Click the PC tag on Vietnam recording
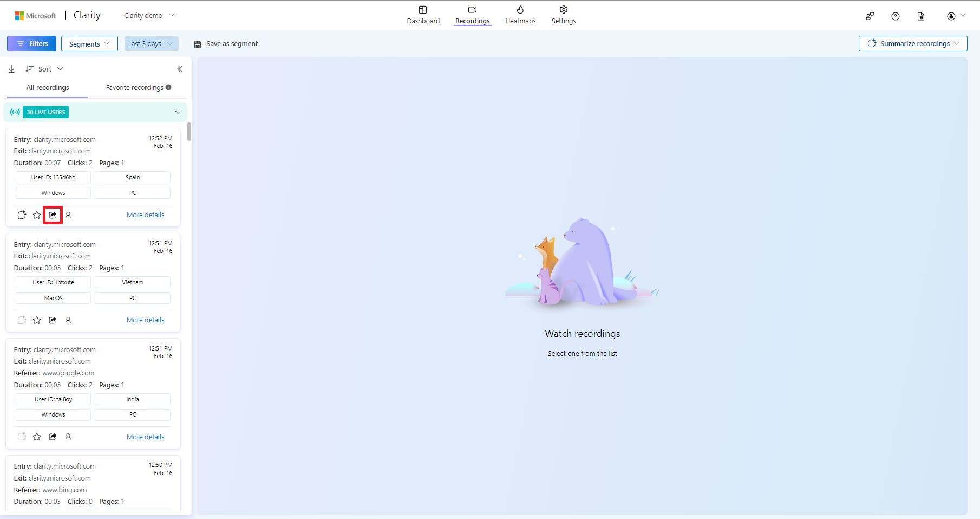 click(133, 298)
